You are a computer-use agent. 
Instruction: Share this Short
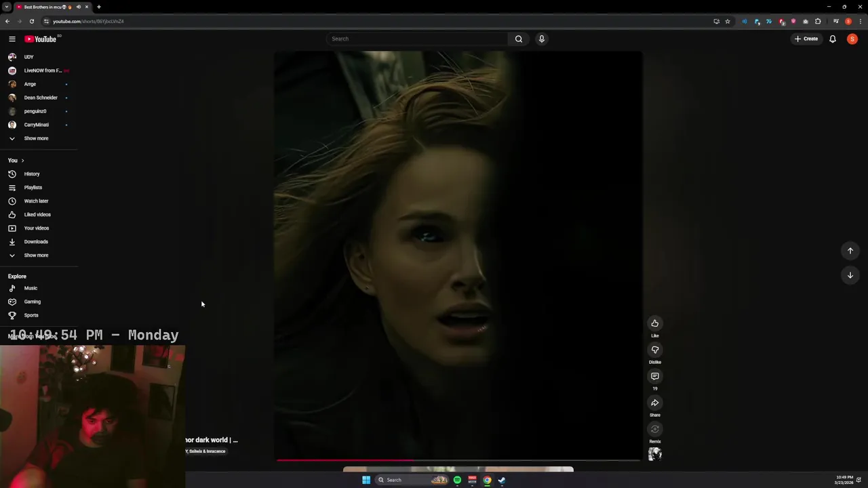coord(655,403)
